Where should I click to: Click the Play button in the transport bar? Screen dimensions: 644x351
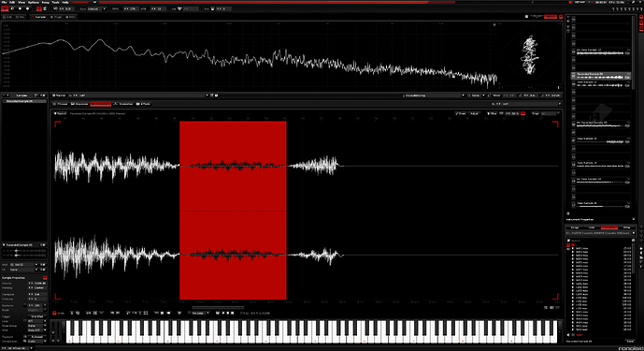coord(5,8)
